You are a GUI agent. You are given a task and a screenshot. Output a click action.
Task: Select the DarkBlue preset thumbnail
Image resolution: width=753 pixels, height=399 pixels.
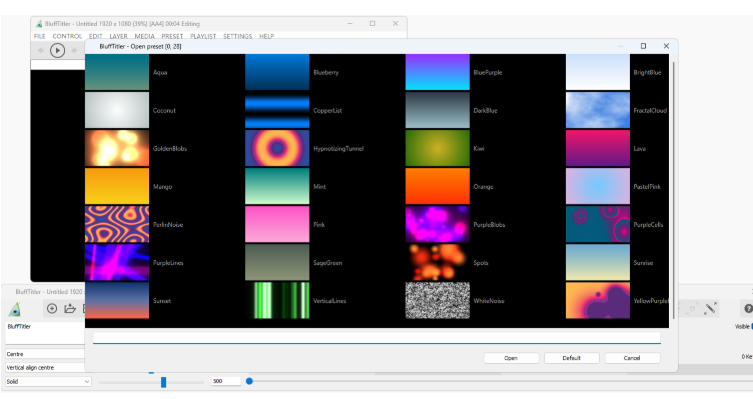click(x=437, y=110)
